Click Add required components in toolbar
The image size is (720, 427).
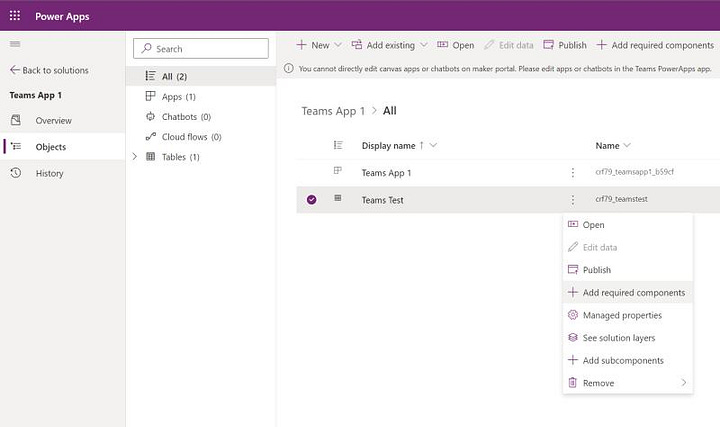[x=655, y=45]
